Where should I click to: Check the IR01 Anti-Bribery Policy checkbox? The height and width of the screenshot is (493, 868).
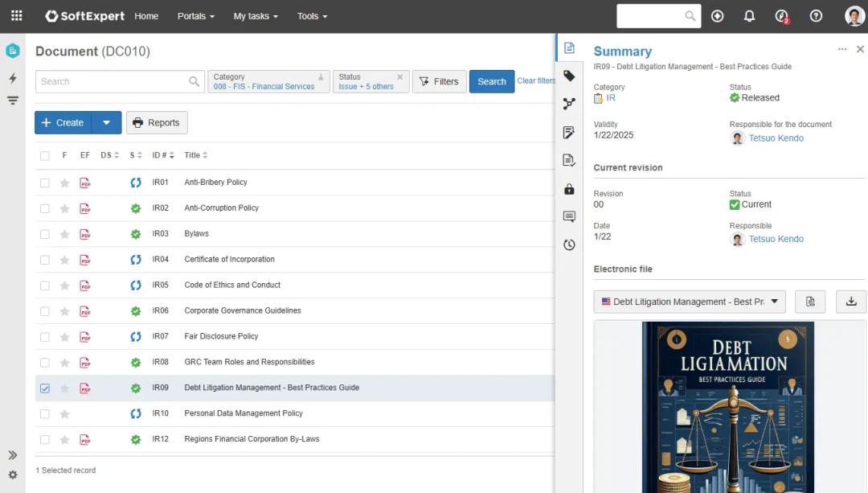coord(45,183)
